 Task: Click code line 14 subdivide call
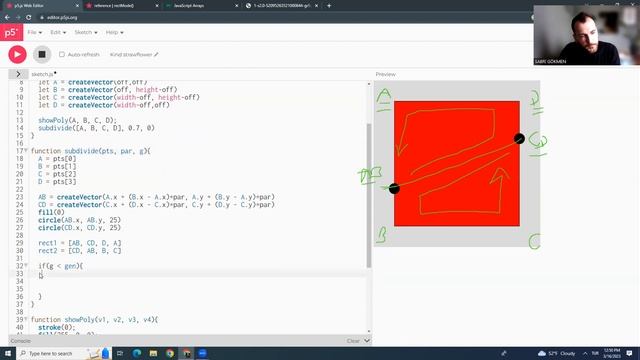coord(96,128)
